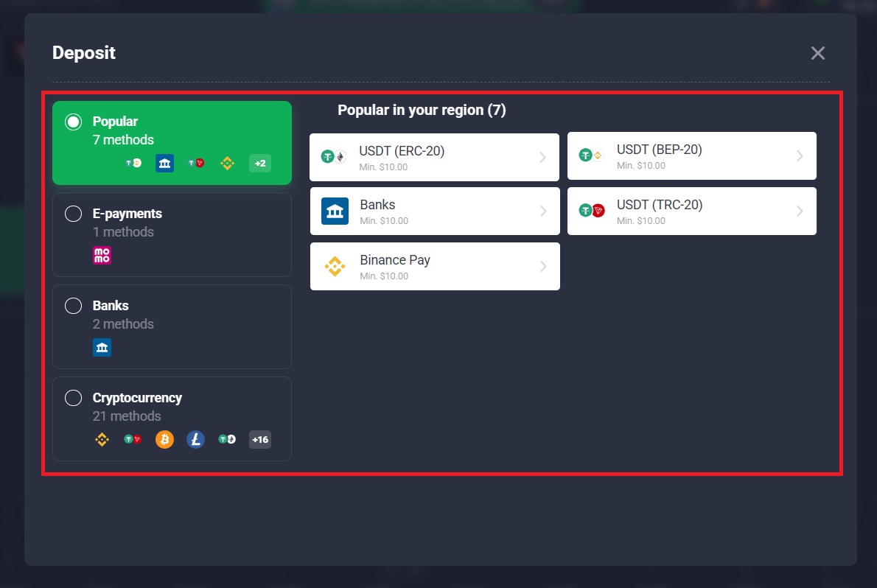Click the +2 badge in Popular card

(x=259, y=163)
